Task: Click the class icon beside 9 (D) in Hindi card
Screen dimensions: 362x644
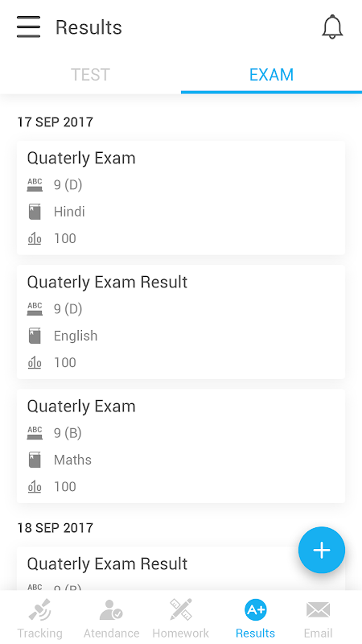Action: click(35, 185)
